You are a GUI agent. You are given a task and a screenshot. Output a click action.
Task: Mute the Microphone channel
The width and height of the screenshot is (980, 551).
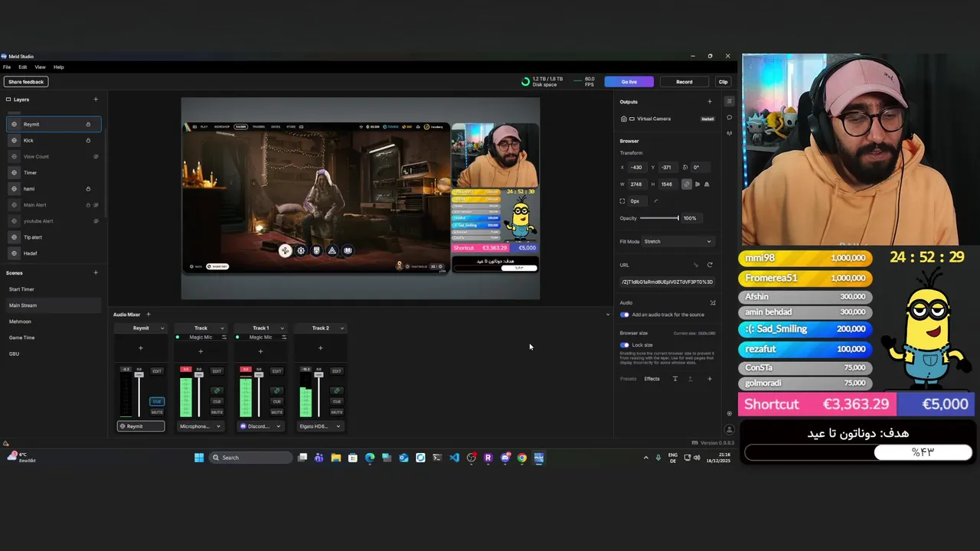(217, 412)
